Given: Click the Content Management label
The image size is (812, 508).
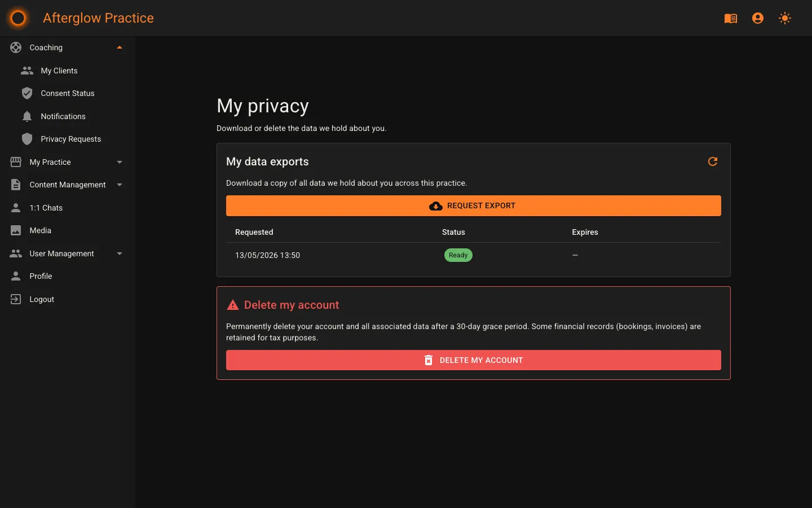Looking at the screenshot, I should 68,185.
